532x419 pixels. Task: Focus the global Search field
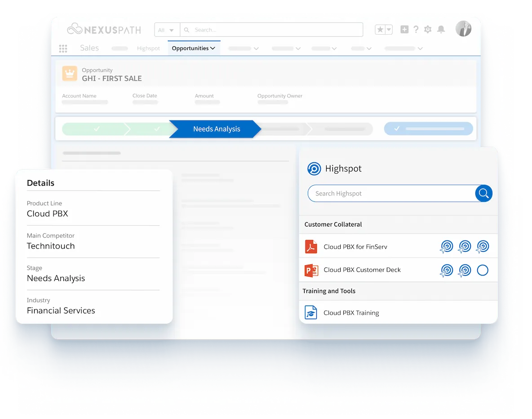pyautogui.click(x=271, y=30)
